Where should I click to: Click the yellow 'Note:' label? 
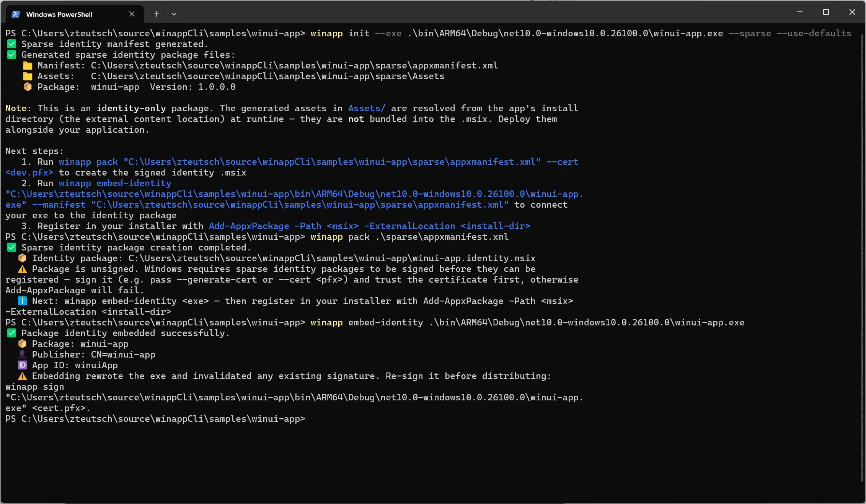point(18,108)
